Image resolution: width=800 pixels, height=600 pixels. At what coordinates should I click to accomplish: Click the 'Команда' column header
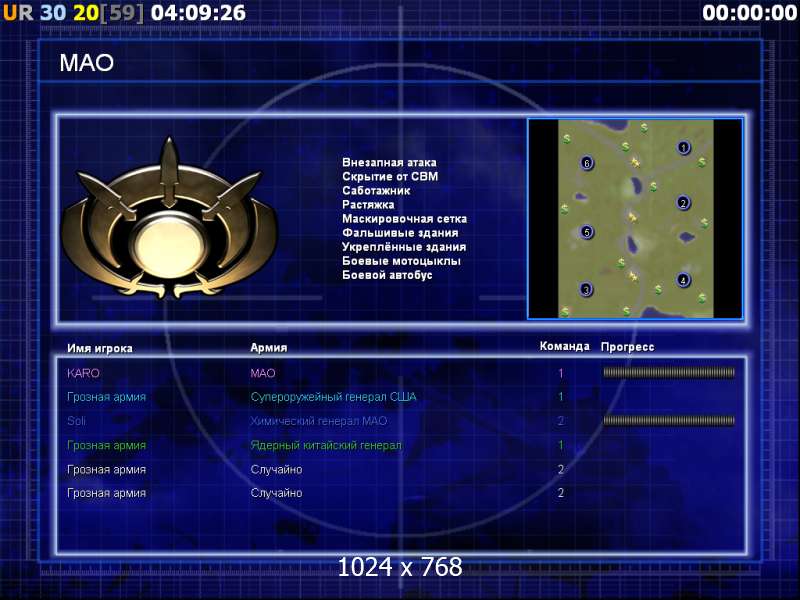[x=564, y=346]
